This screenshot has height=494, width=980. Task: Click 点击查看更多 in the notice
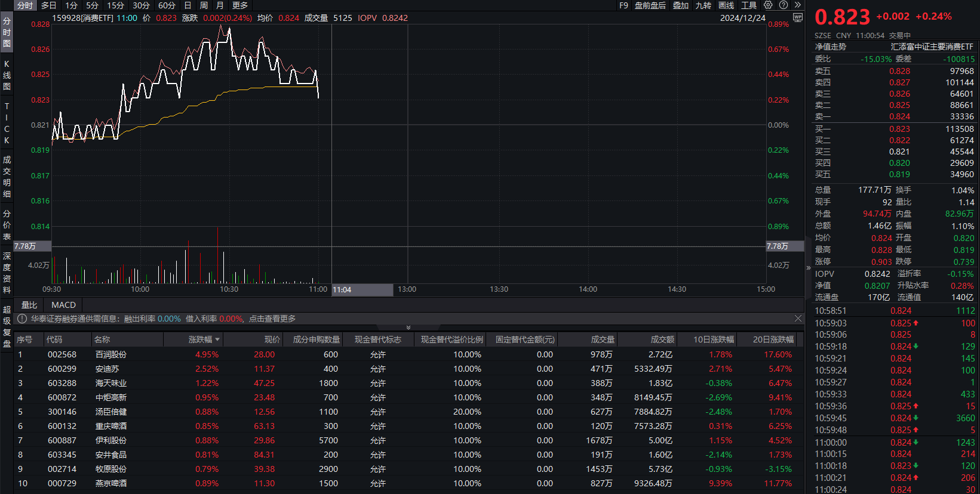click(x=272, y=319)
